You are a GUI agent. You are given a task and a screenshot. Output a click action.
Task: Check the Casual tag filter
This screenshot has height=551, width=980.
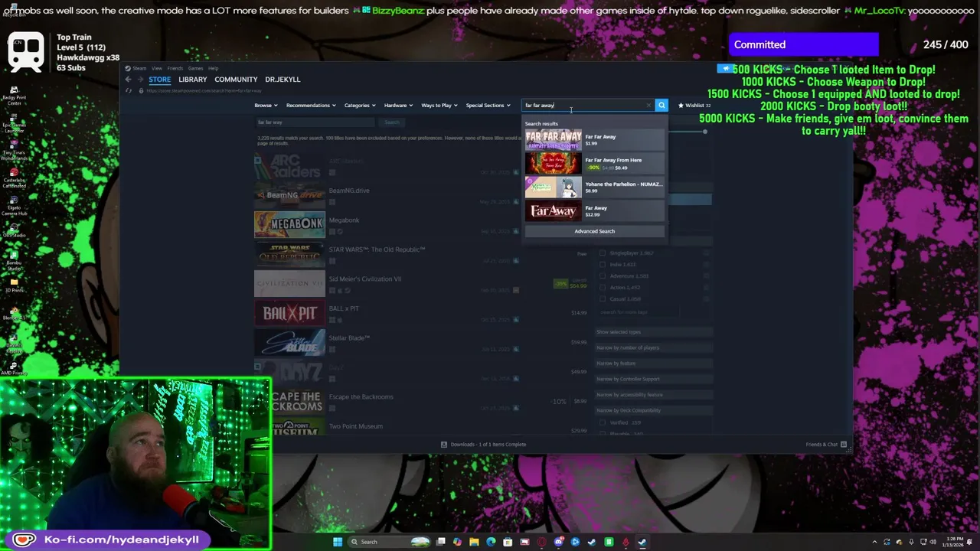603,299
